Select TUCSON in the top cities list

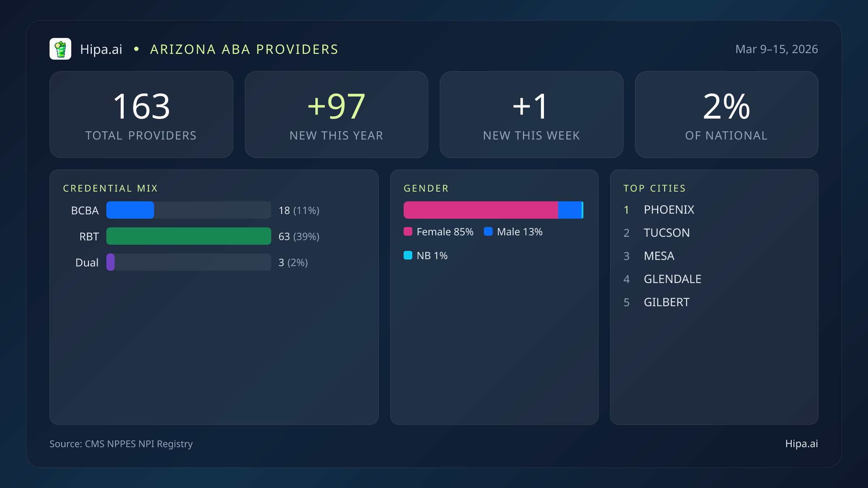667,233
